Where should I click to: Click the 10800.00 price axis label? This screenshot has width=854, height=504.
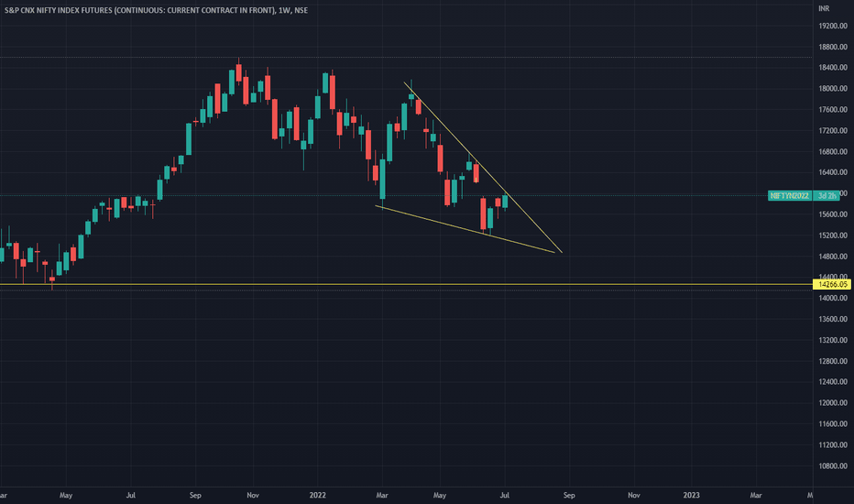[833, 466]
